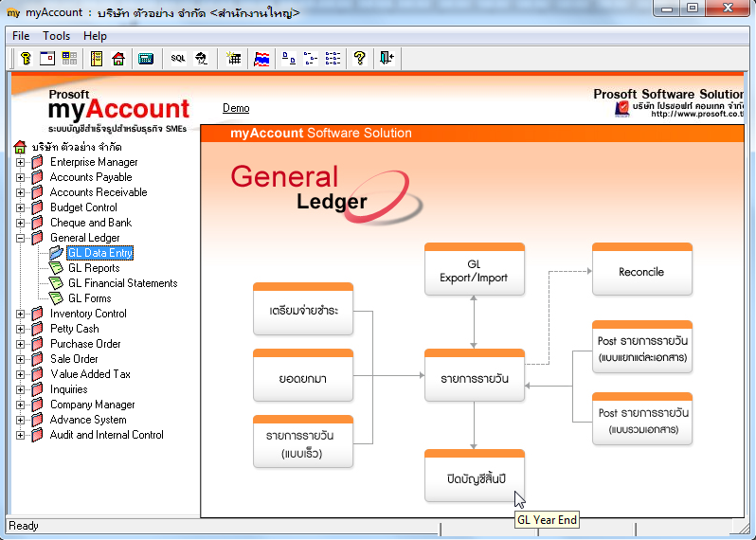Screen dimensions: 756x540
Task: Expand the Inventory Control tree node
Action: [x=20, y=314]
